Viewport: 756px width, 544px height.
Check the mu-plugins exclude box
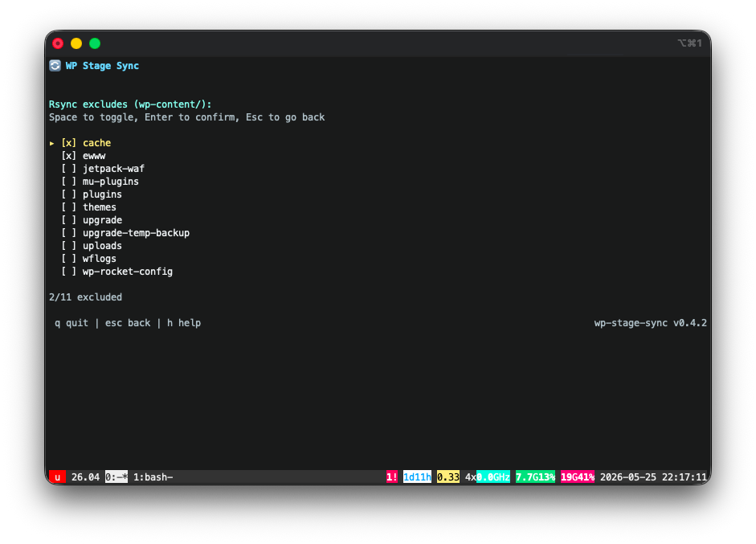[68, 182]
